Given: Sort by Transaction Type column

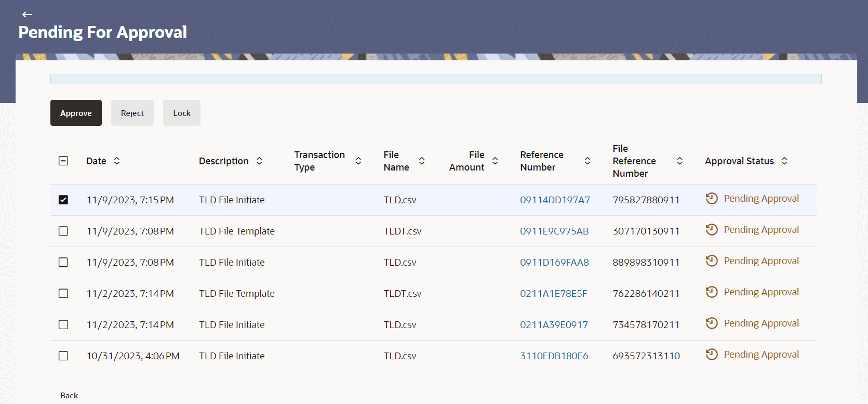Looking at the screenshot, I should [358, 161].
